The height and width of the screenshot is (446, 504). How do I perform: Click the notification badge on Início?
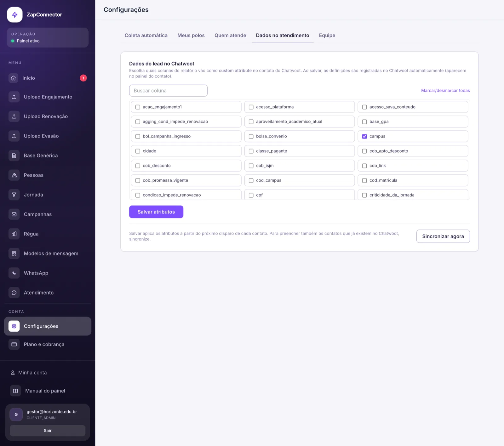point(83,78)
